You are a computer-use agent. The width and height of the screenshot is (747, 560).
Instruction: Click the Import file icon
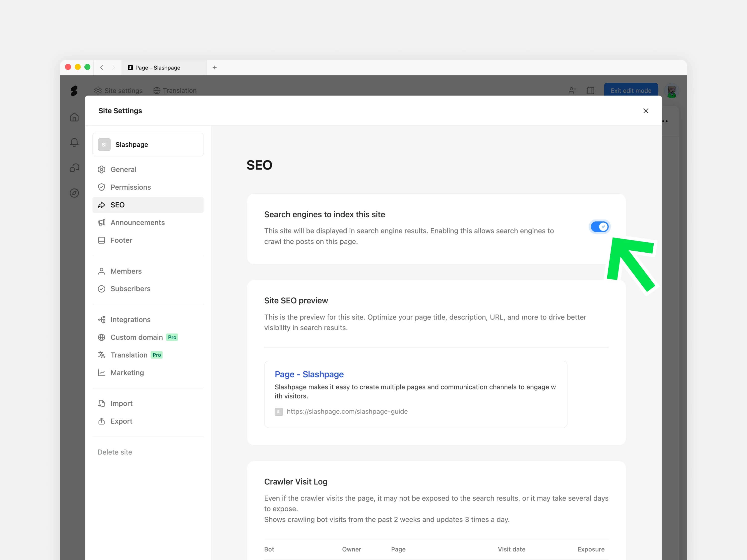point(101,403)
